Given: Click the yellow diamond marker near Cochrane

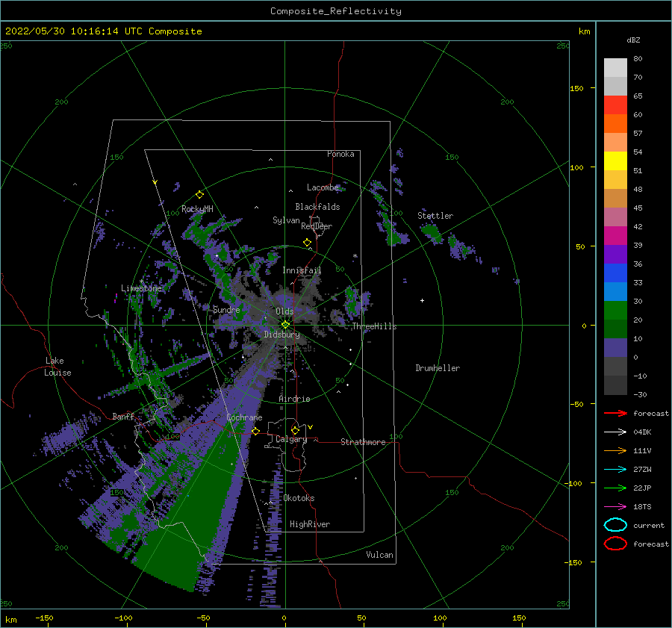Looking at the screenshot, I should (255, 431).
